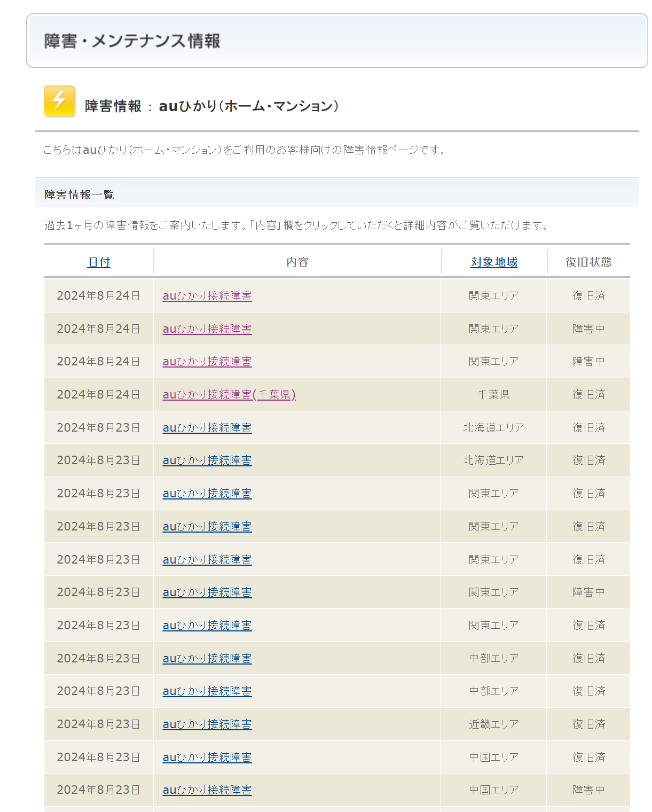Select the 2024年8月23日 date in the 近畿エリア row
Image resolution: width=652 pixels, height=812 pixels.
coord(99,724)
